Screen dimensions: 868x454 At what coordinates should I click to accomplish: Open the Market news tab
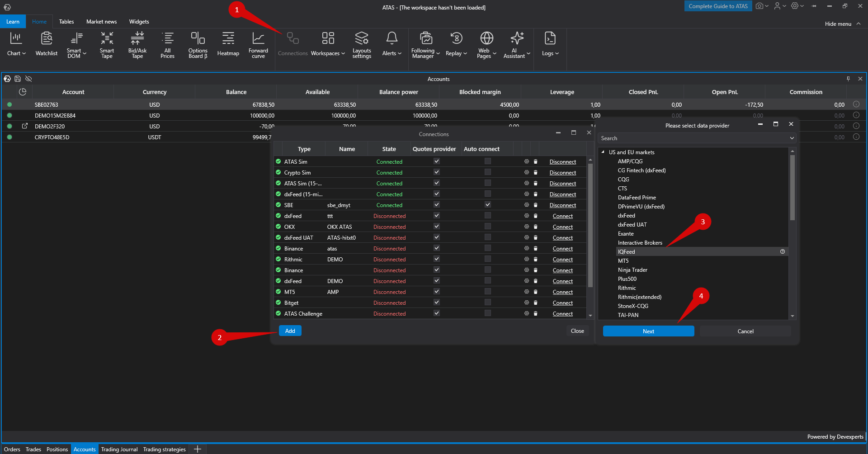[x=102, y=22]
